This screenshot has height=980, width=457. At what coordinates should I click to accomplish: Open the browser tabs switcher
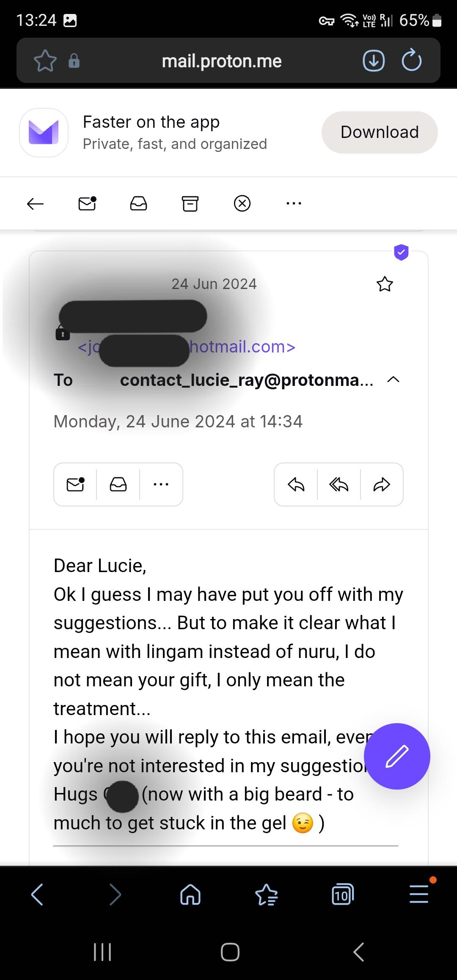coord(342,895)
